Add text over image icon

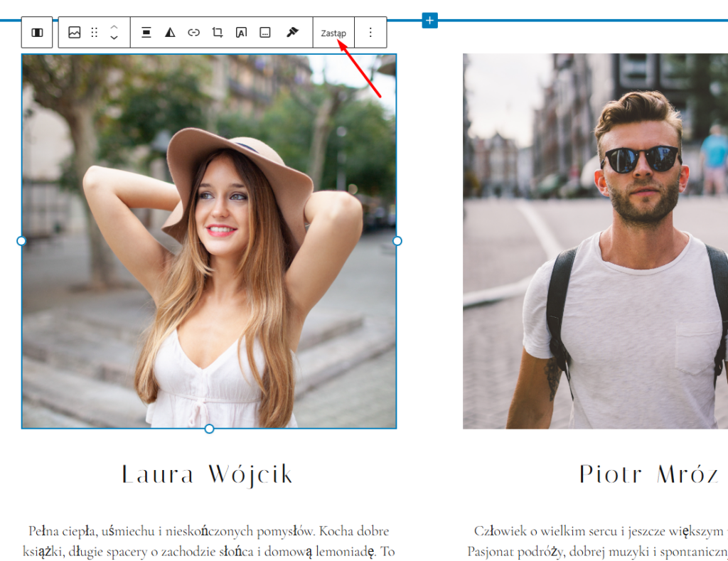click(x=241, y=33)
